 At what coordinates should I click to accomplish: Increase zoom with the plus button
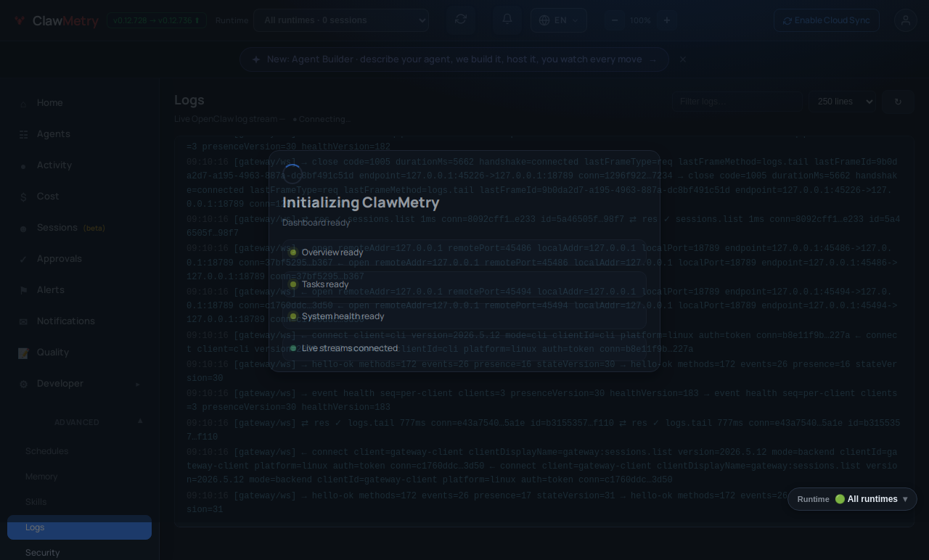667,20
